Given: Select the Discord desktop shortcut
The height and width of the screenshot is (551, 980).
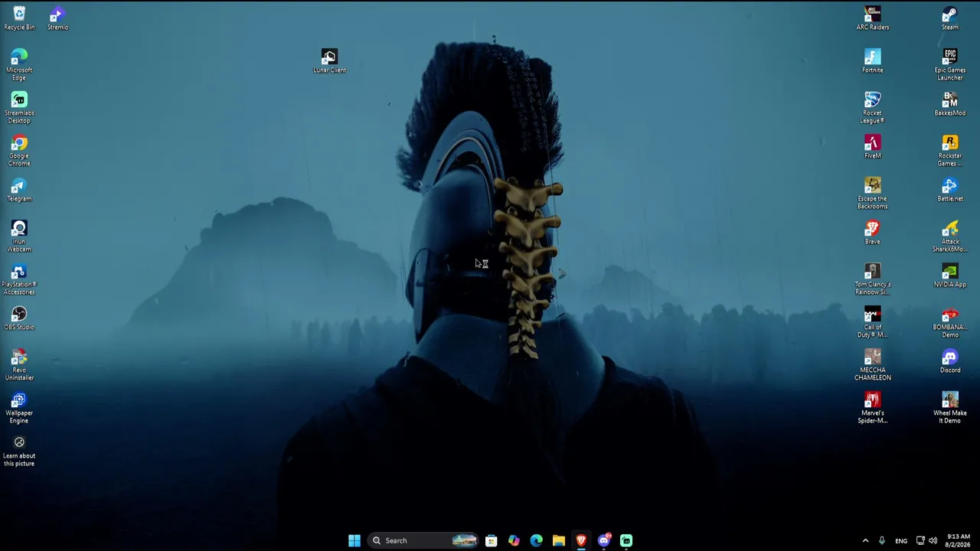Looking at the screenshot, I should point(950,361).
